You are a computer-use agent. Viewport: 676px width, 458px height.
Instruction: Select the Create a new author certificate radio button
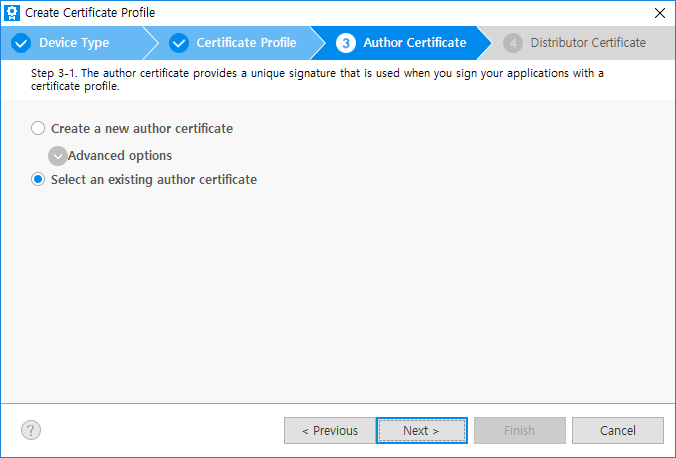pos(38,129)
